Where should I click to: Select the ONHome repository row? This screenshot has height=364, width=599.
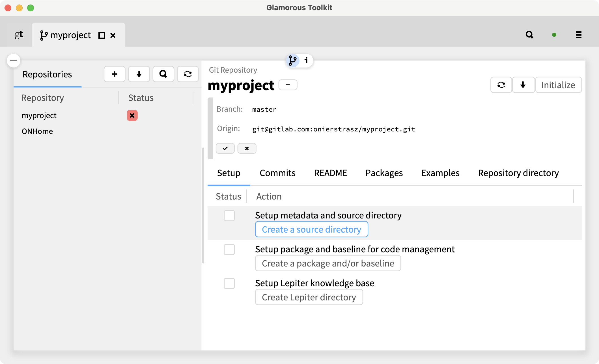pos(107,131)
